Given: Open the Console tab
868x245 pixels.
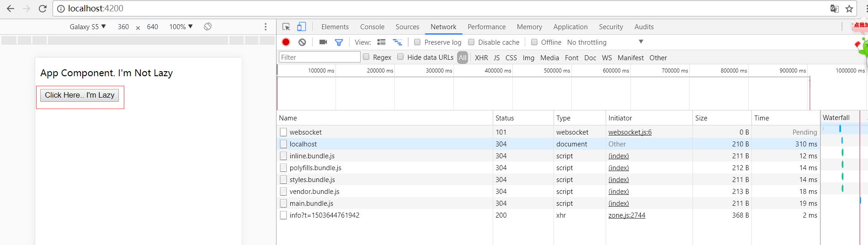Looking at the screenshot, I should [372, 27].
